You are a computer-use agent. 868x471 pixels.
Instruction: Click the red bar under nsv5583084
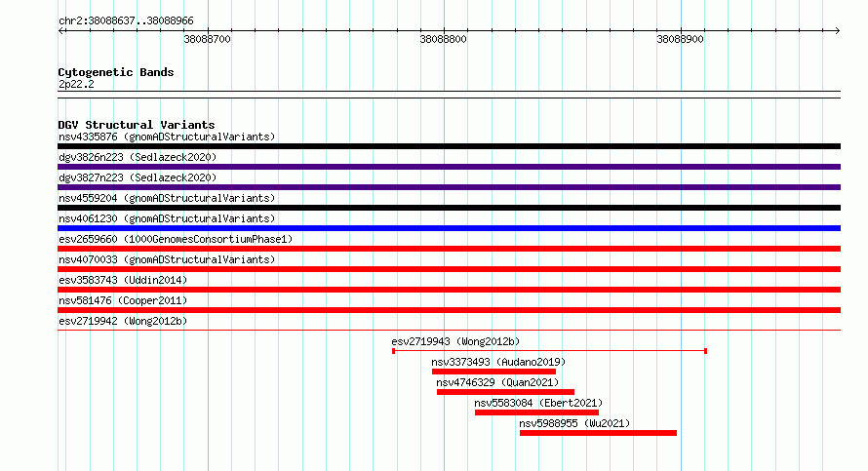[537, 412]
